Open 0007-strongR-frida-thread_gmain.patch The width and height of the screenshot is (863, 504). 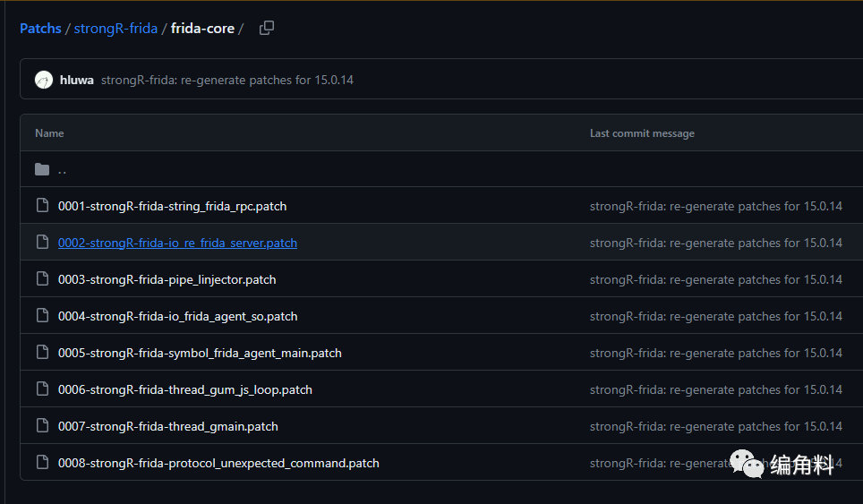[x=168, y=426]
